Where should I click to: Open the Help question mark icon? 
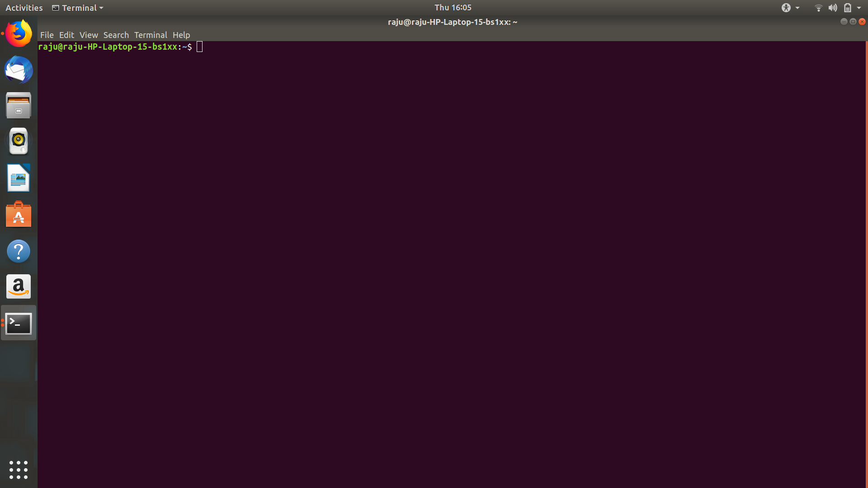(19, 251)
